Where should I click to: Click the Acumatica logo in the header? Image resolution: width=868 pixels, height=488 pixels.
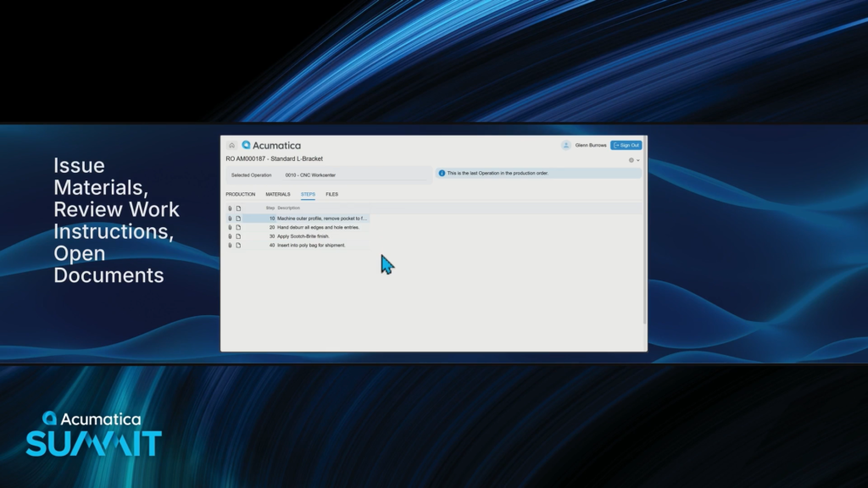pos(271,145)
